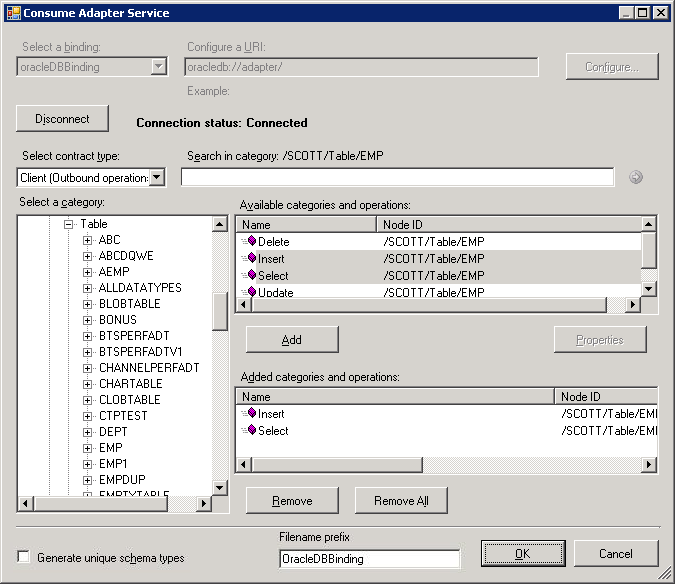This screenshot has height=584, width=675.
Task: Select Insert row in added operations
Action: pyautogui.click(x=447, y=413)
